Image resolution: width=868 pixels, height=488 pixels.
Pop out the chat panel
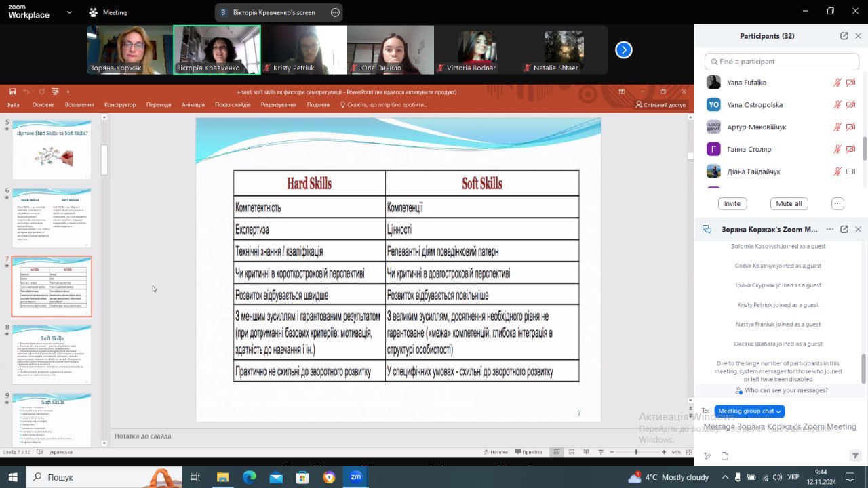[844, 230]
